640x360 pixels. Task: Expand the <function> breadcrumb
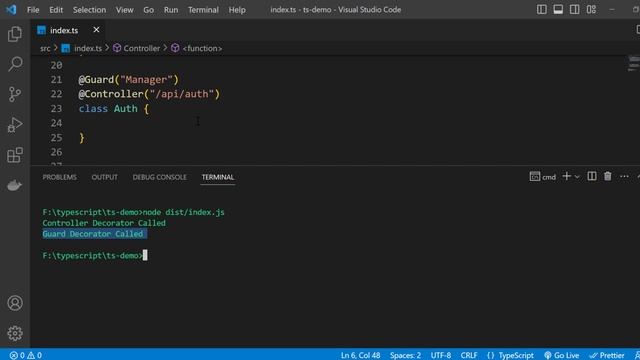pos(197,48)
